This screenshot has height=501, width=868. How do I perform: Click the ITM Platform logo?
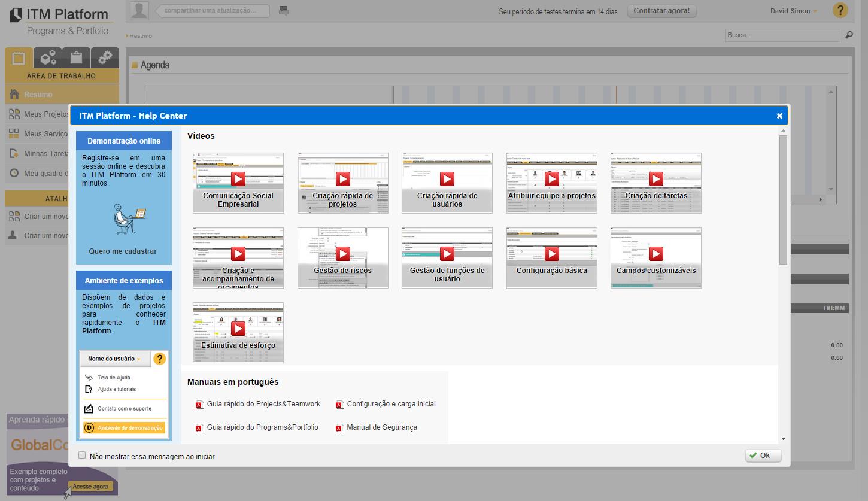(60, 21)
